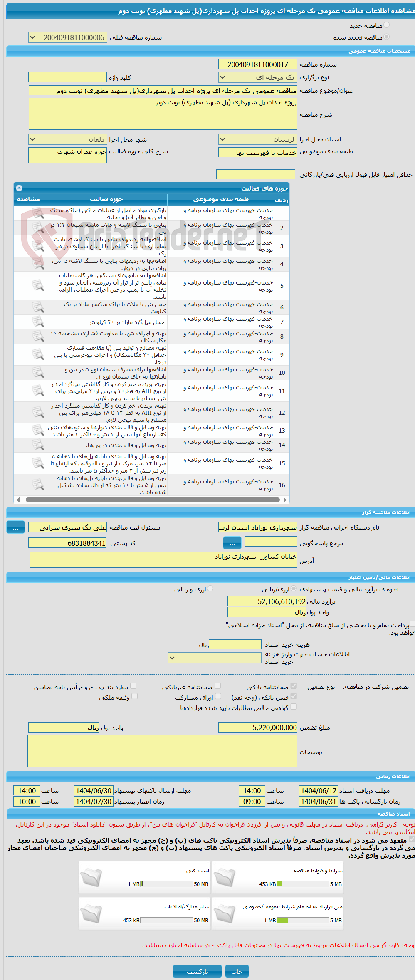Viewport: 415px width, 980px height.
Task: Open view icon for activity row 8
Action: 38,337
